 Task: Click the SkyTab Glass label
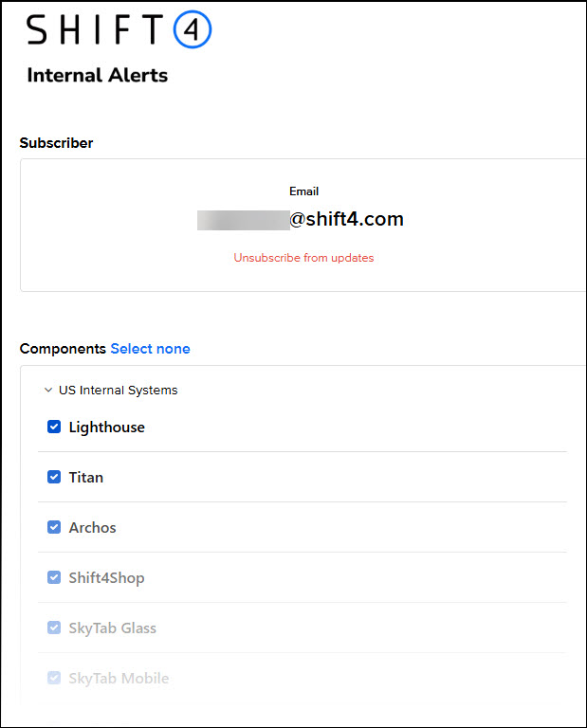pyautogui.click(x=113, y=628)
